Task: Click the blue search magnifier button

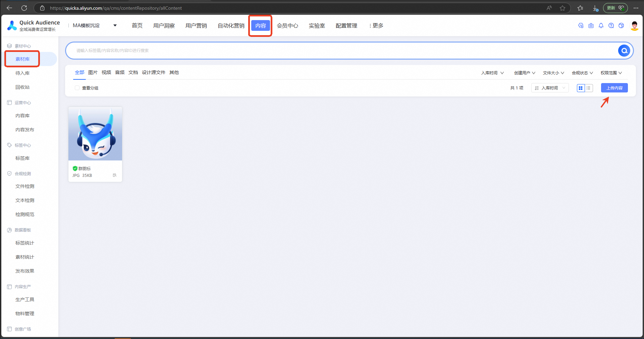Action: pyautogui.click(x=624, y=51)
